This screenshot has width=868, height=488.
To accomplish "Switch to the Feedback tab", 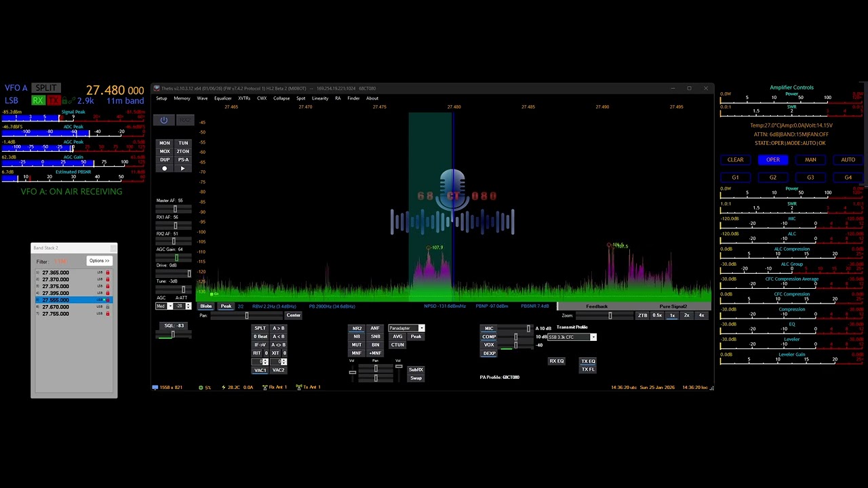I will [x=597, y=306].
